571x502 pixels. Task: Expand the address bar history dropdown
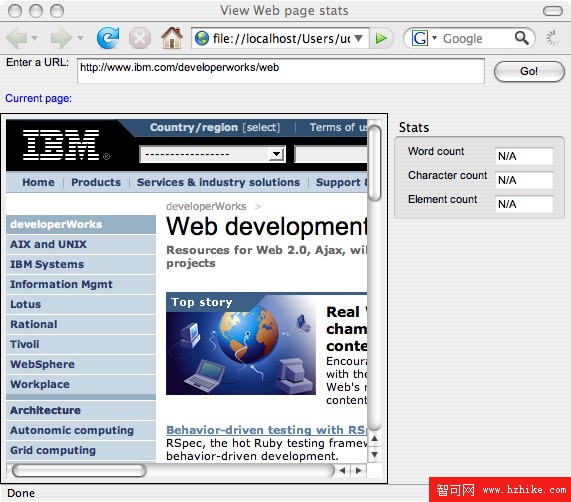359,38
